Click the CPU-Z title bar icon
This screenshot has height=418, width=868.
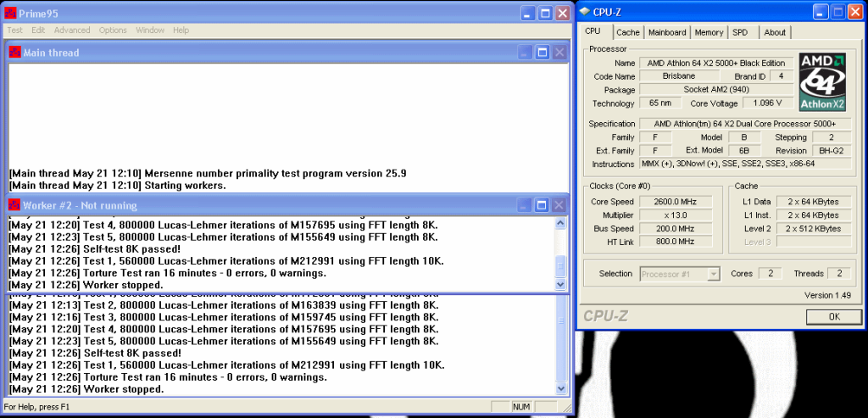tap(585, 14)
